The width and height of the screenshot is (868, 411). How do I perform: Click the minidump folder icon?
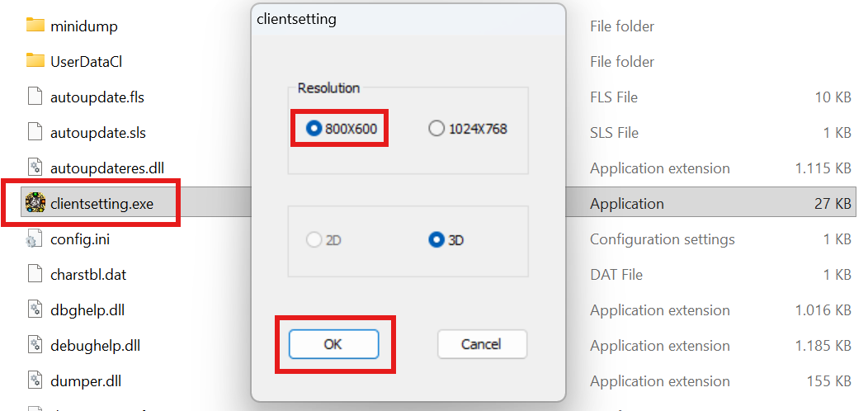point(35,26)
